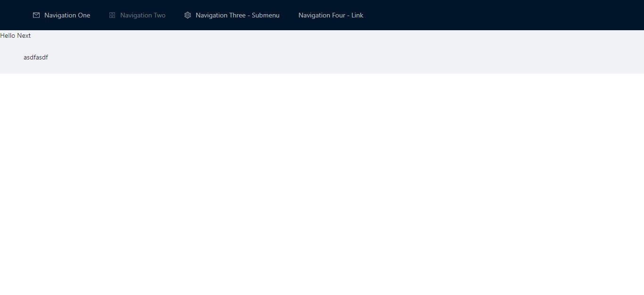Expand the Navigation Three - Submenu item
Screen dimensions: 644x295
click(232, 15)
